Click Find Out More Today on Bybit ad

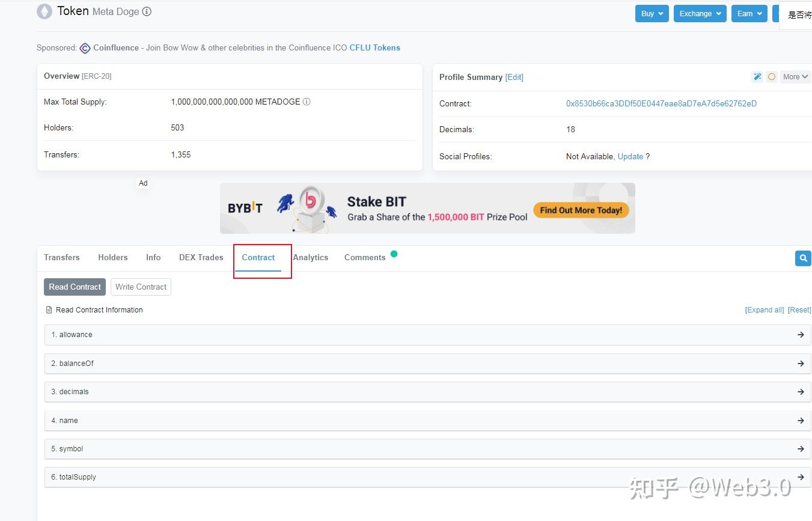(581, 210)
